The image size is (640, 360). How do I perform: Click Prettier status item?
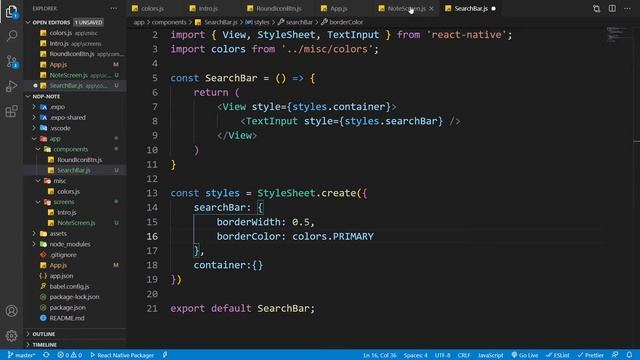(591, 355)
